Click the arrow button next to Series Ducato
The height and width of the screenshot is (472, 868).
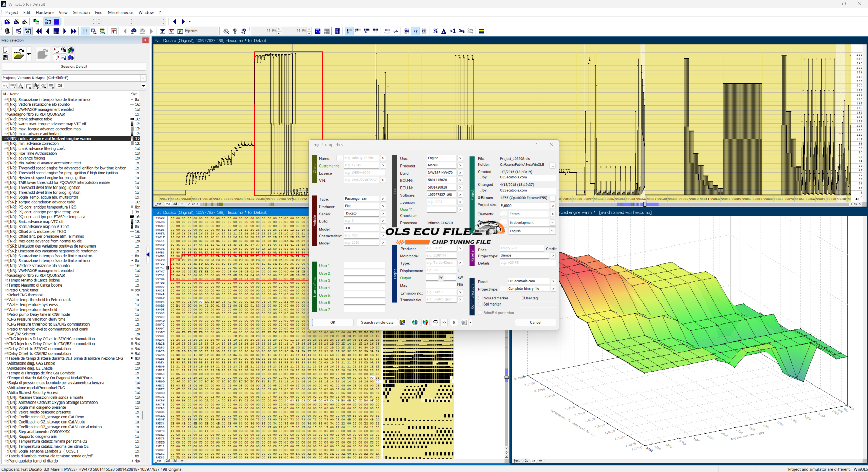tap(383, 214)
